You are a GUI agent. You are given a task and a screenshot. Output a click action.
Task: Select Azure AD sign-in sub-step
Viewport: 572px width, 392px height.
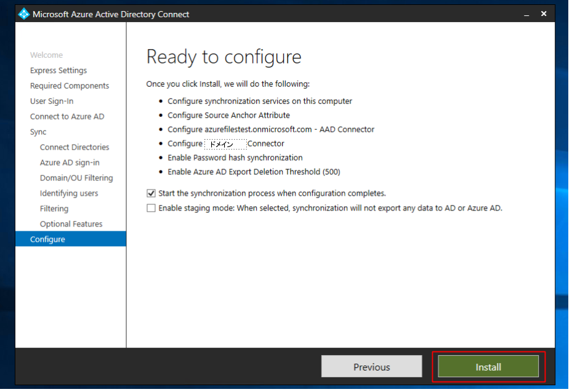click(x=70, y=162)
